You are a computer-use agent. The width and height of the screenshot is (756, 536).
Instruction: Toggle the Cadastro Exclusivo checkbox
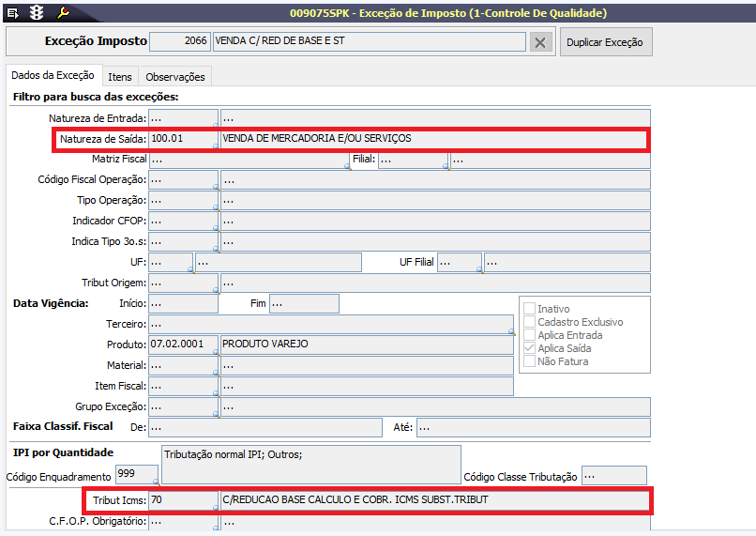529,322
